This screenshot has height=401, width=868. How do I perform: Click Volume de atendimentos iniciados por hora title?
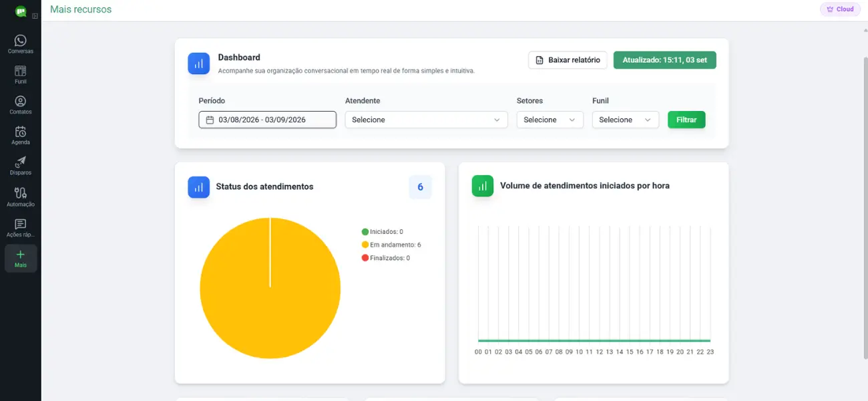(x=585, y=186)
